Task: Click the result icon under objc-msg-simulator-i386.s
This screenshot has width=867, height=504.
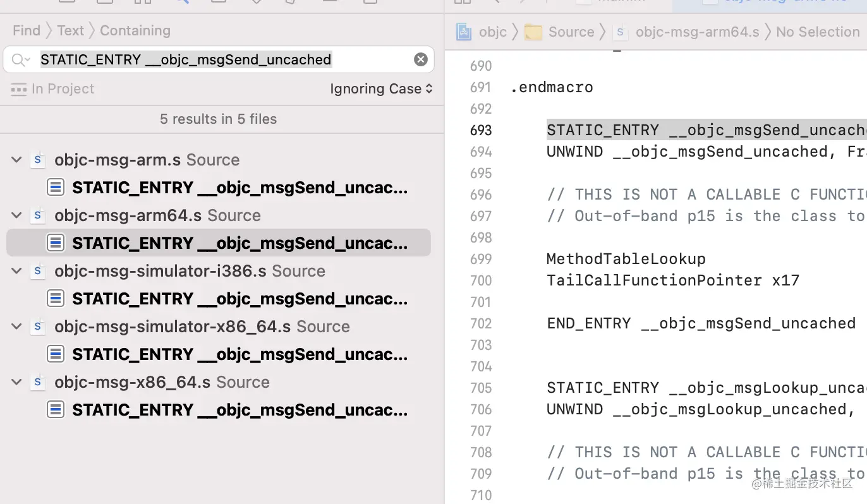Action: pos(56,299)
